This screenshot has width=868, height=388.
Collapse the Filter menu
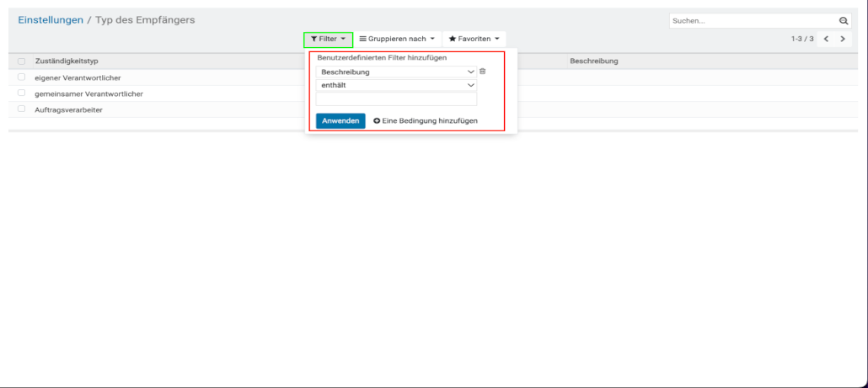coord(328,39)
